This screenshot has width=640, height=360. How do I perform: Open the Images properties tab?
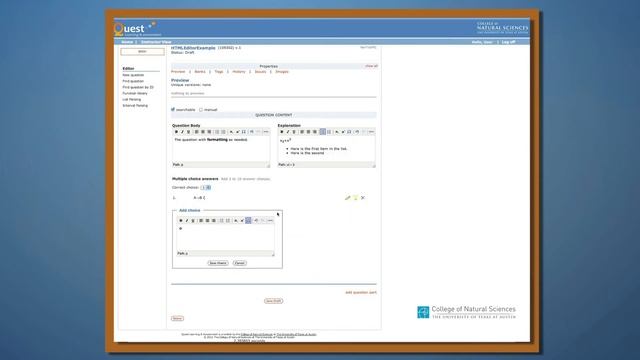click(282, 72)
